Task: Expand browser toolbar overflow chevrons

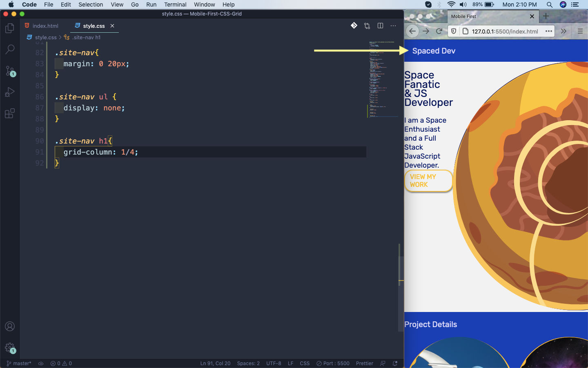Action: pyautogui.click(x=563, y=31)
